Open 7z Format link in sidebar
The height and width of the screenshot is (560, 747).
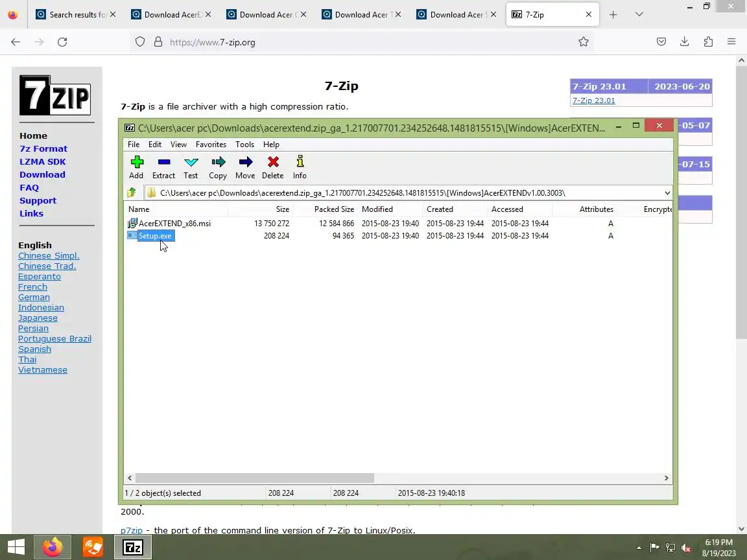(x=43, y=148)
